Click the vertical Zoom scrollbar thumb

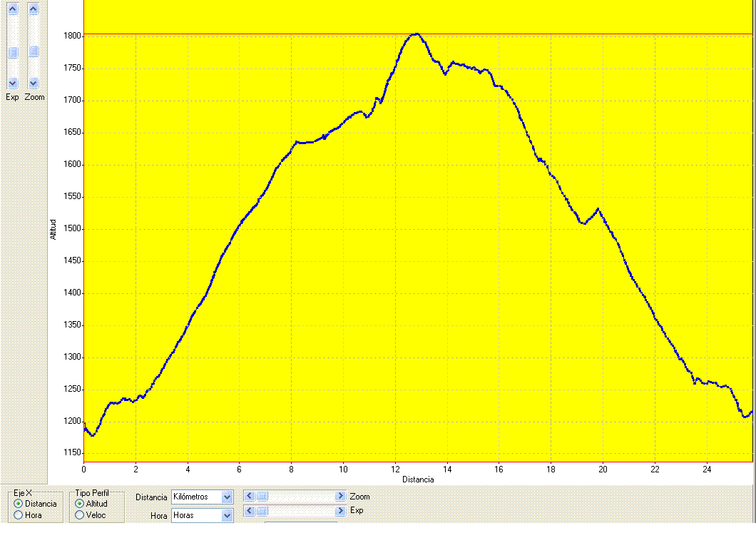click(x=34, y=52)
